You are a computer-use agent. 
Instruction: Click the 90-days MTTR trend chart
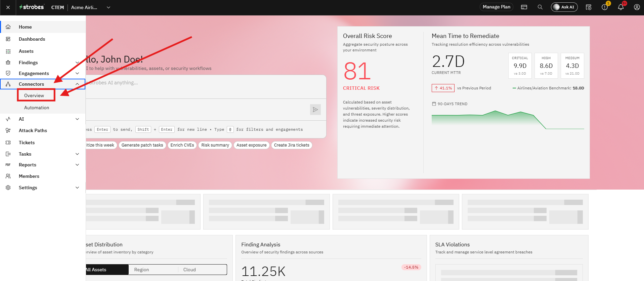point(508,120)
